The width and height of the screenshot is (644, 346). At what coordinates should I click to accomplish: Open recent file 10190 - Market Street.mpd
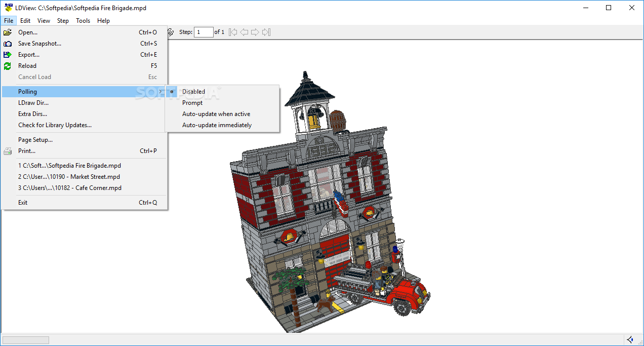click(84, 177)
